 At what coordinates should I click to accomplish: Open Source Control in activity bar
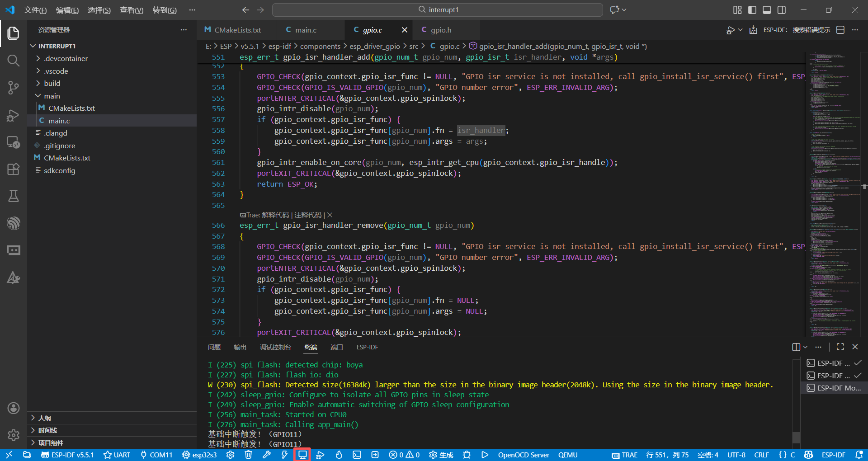pyautogui.click(x=13, y=88)
